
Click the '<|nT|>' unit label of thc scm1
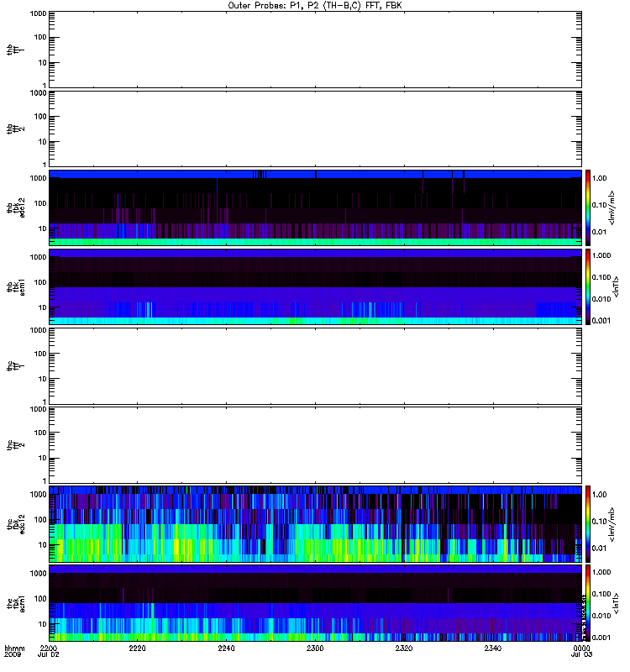(x=616, y=603)
